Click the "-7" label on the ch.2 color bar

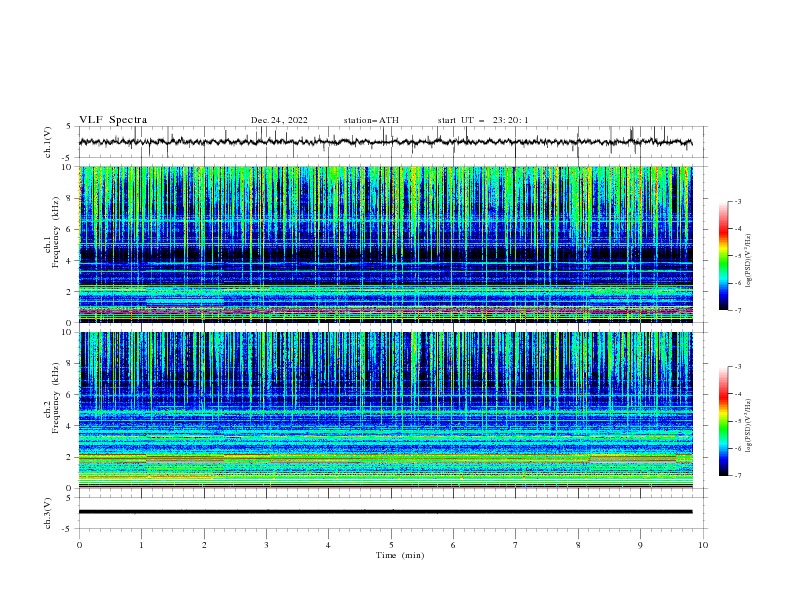(737, 476)
